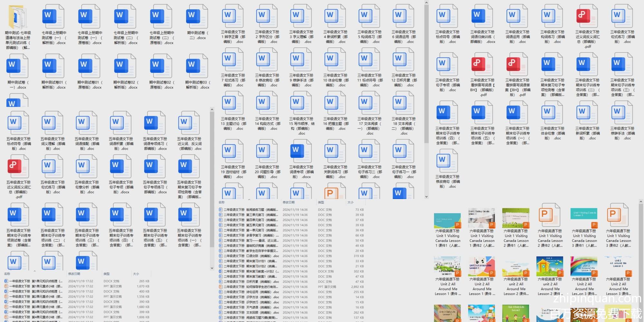Click scroll-down arrow of fifth-grade file panel

212,268
